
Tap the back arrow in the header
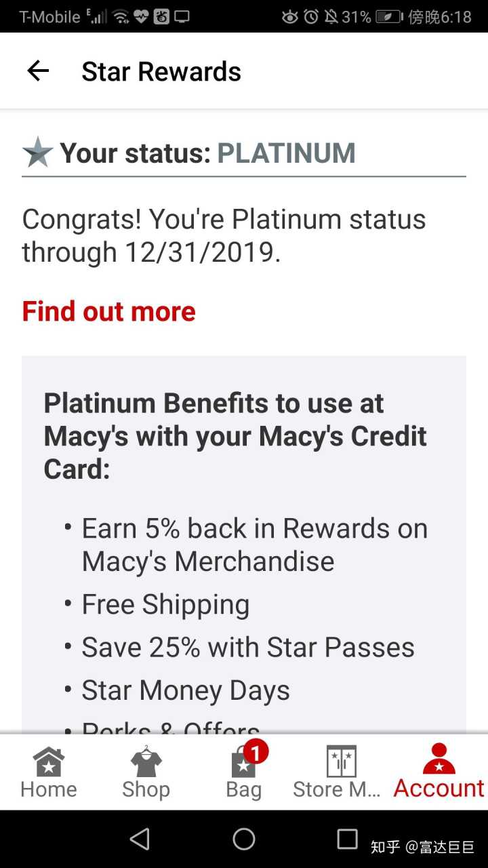coord(38,71)
